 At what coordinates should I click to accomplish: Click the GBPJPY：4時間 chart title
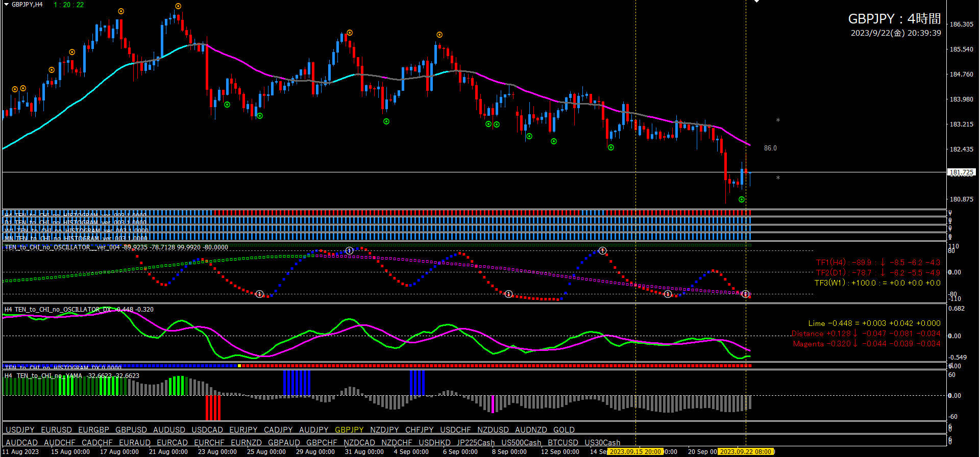(x=894, y=19)
